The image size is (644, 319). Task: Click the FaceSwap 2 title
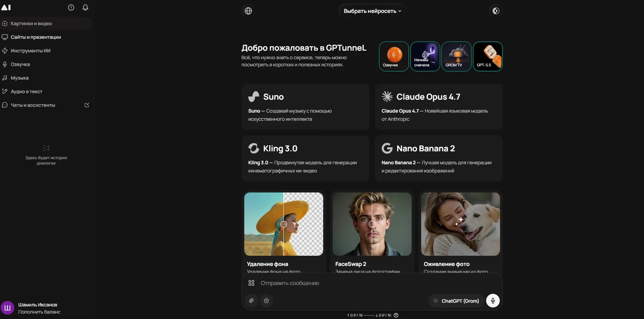(x=351, y=264)
